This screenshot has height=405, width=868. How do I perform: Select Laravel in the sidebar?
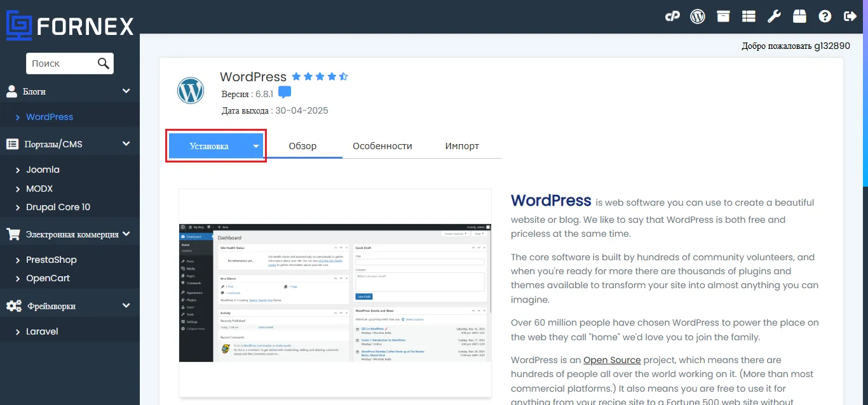42,331
